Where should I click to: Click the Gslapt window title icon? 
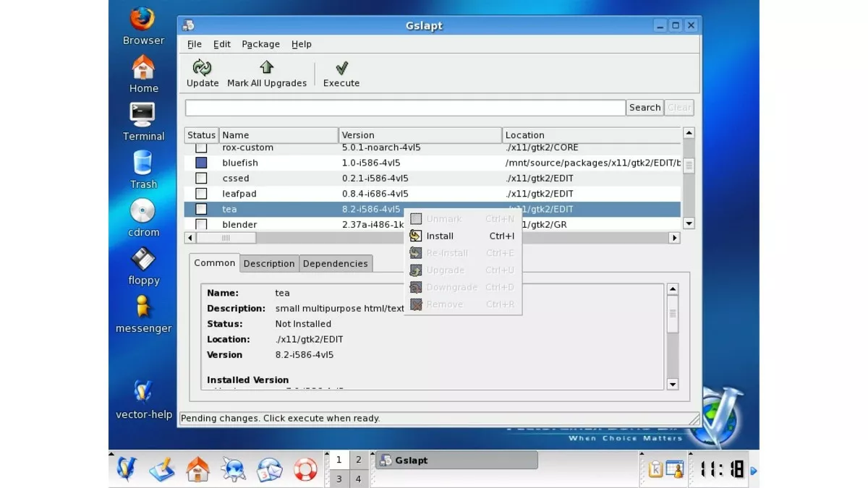click(189, 25)
